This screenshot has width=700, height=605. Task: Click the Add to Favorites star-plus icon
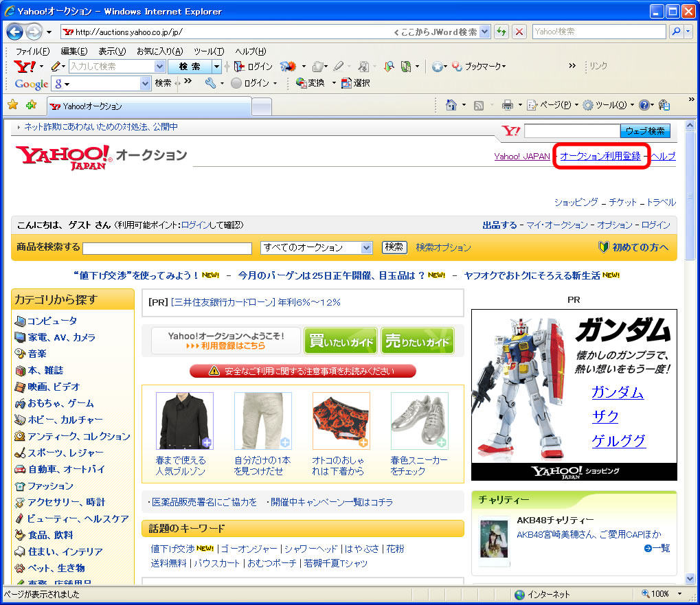click(31, 105)
